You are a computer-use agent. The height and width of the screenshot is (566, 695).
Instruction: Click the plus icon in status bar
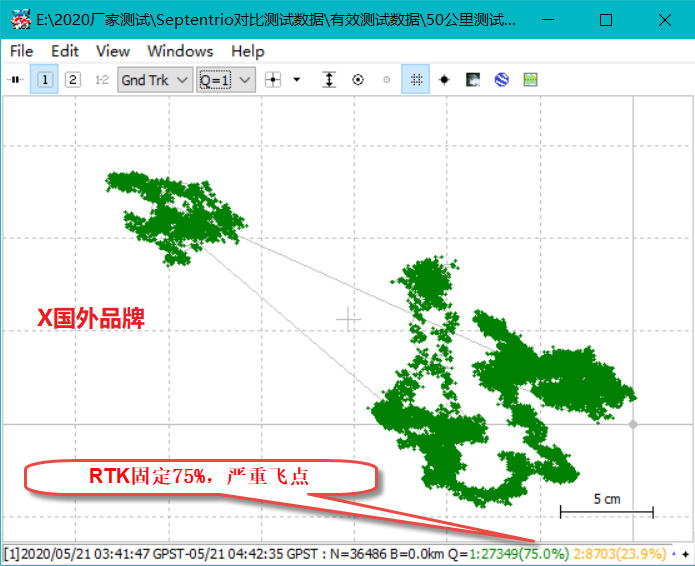tap(686, 554)
